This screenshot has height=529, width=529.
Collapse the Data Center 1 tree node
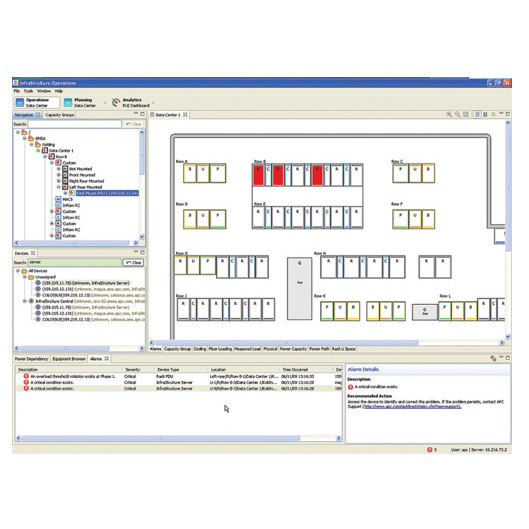[38, 151]
